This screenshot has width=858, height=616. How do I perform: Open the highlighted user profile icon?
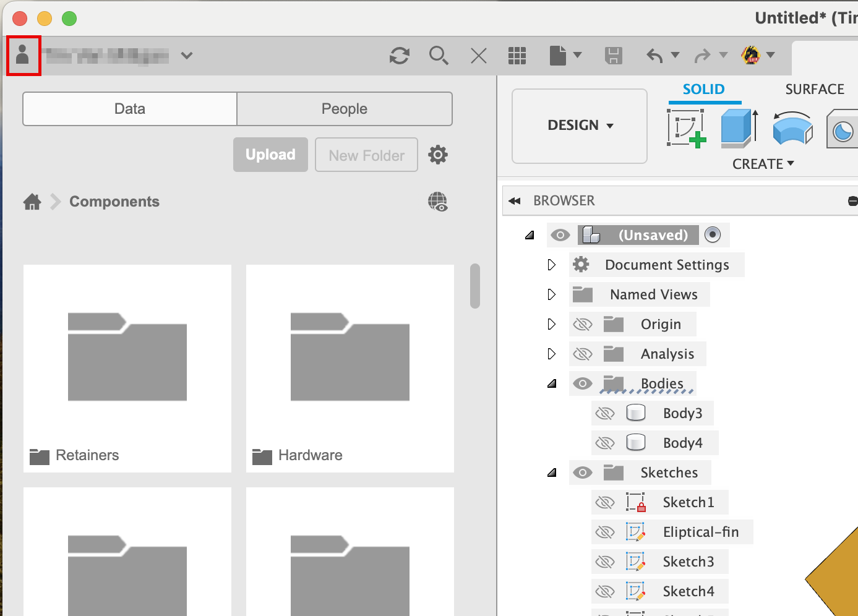[23, 55]
